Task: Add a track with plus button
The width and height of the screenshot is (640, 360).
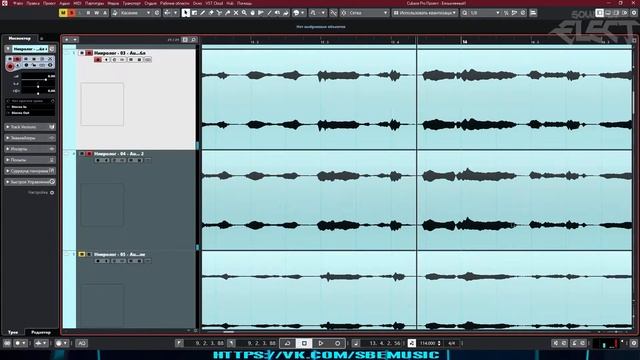Action: tap(67, 40)
